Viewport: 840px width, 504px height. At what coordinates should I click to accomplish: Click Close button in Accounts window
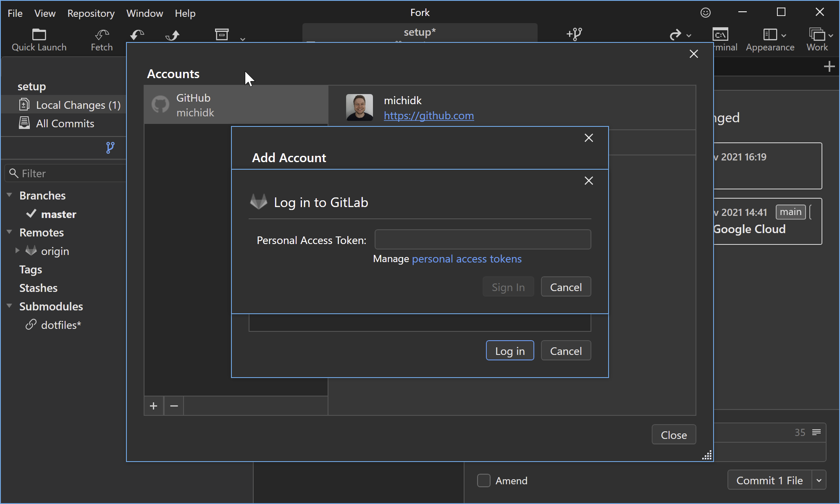(x=674, y=435)
